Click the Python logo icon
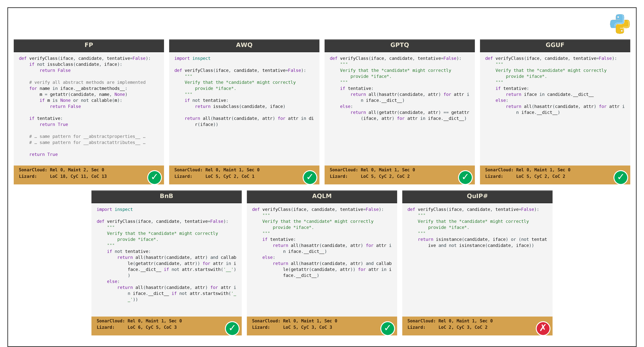Image resolution: width=644 pixels, height=347 pixels. click(620, 24)
